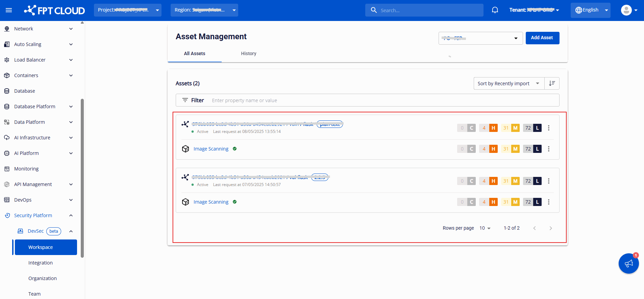Screen dimensions: 644x299
Task: Open more options for first Image Scanning row
Action: tap(549, 149)
